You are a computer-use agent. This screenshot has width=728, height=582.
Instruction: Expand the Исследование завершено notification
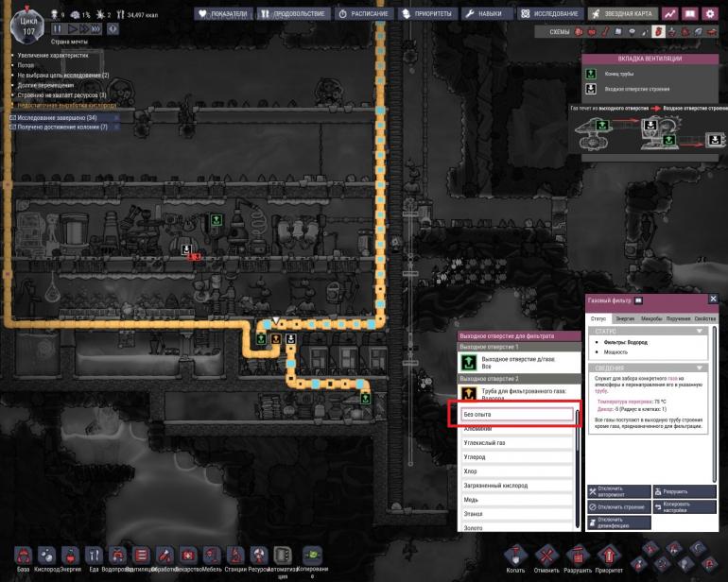(x=59, y=117)
